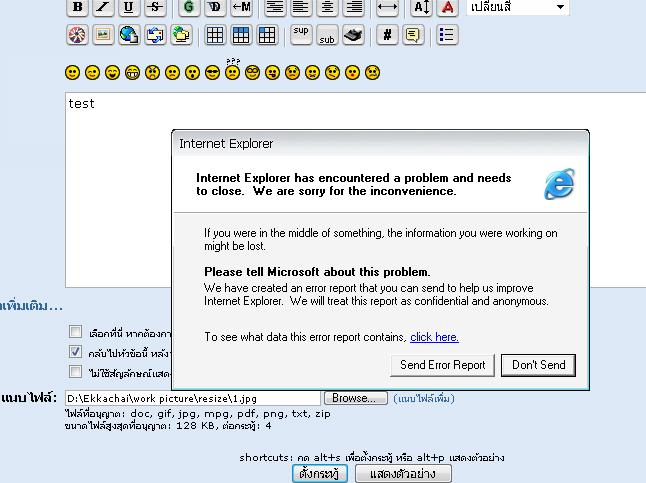The width and height of the screenshot is (646, 483).
Task: Insert code (# icon)
Action: 387,35
